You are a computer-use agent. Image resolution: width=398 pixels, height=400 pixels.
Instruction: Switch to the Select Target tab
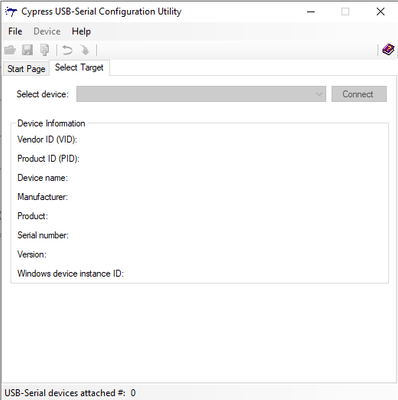tap(79, 68)
